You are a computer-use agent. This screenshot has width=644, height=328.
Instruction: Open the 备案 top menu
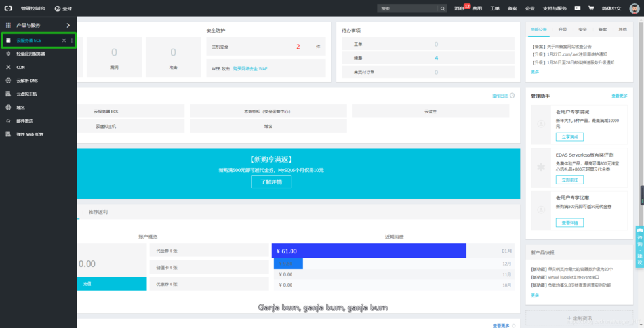tap(513, 9)
